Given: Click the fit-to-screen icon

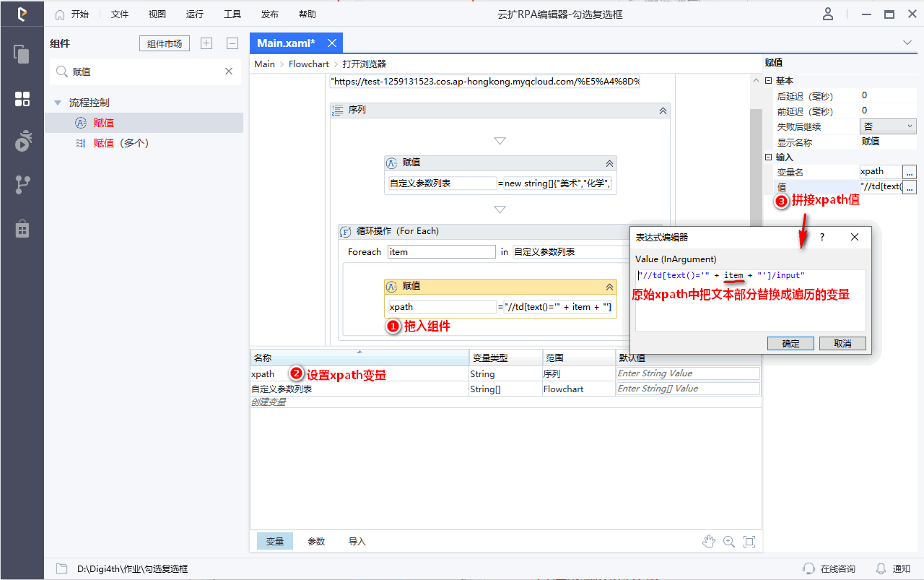Looking at the screenshot, I should 749,542.
